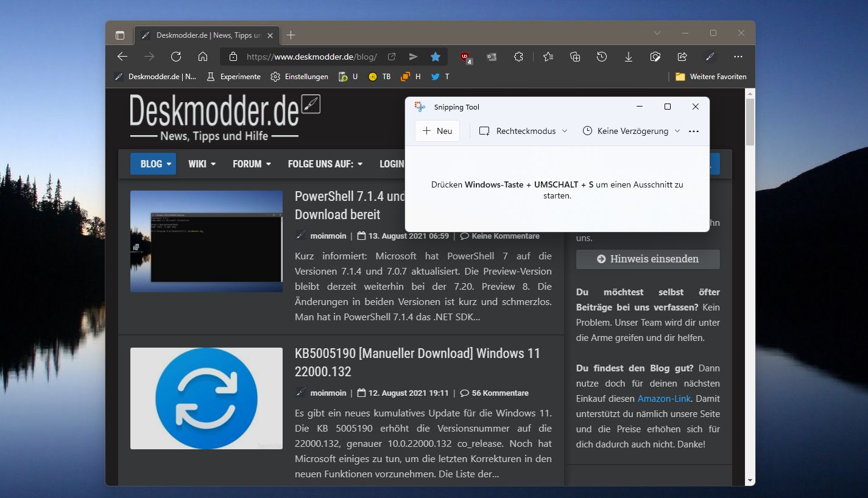Open browsing History icon
Image resolution: width=868 pixels, height=498 pixels.
pos(602,57)
